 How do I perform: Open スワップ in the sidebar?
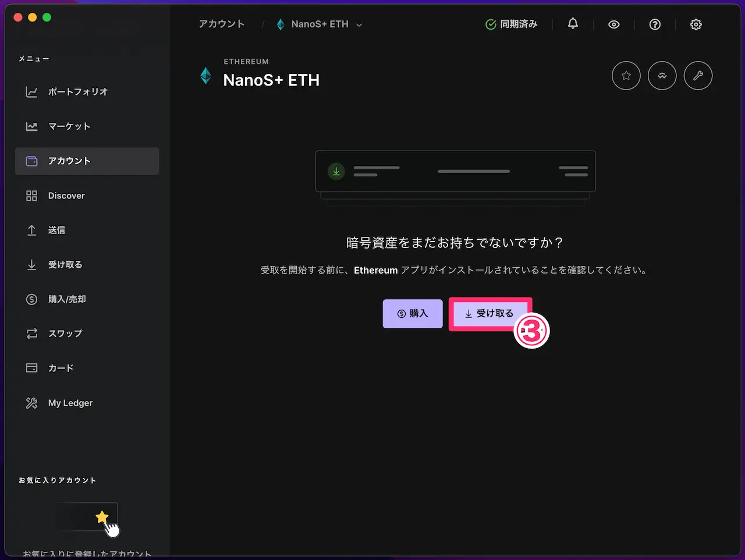[87, 334]
